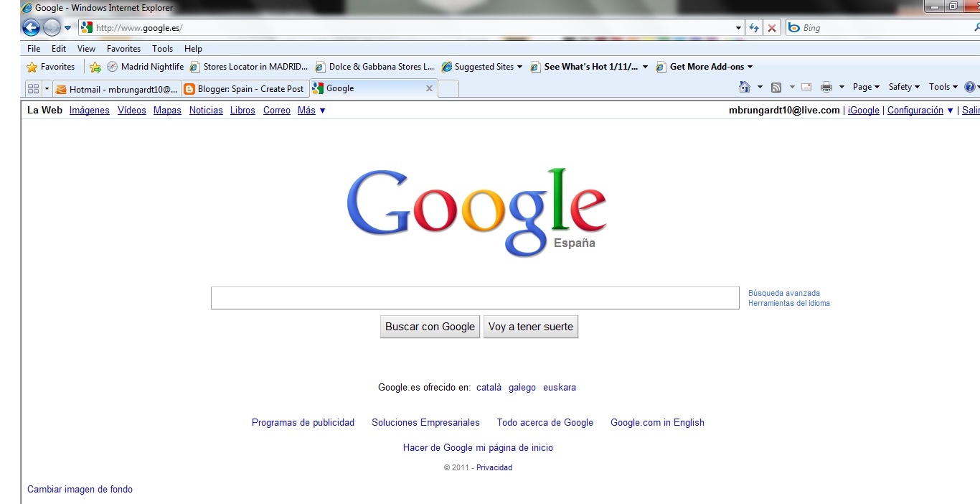Expand the Más dropdown

tap(311, 111)
